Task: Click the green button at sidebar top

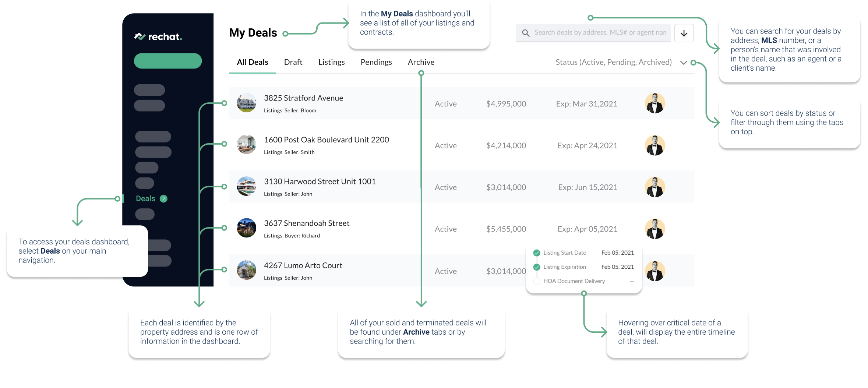Action: click(168, 61)
